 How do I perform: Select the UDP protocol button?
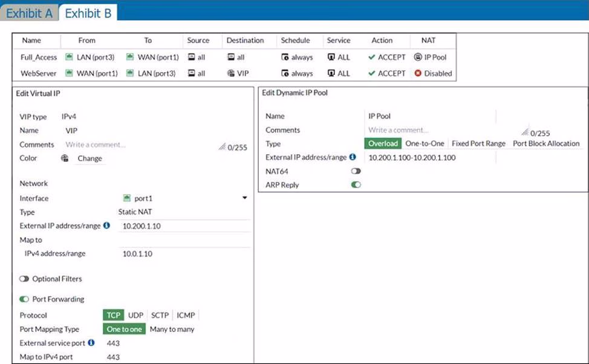[x=135, y=315]
